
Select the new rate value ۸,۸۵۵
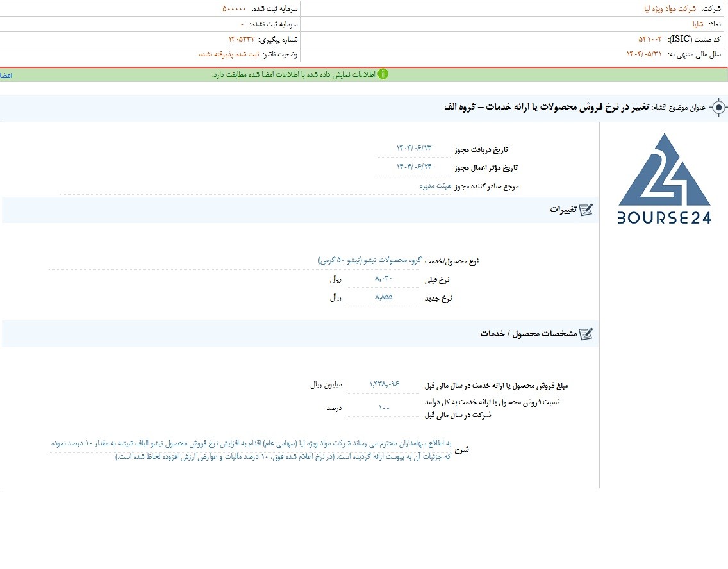coord(383,297)
